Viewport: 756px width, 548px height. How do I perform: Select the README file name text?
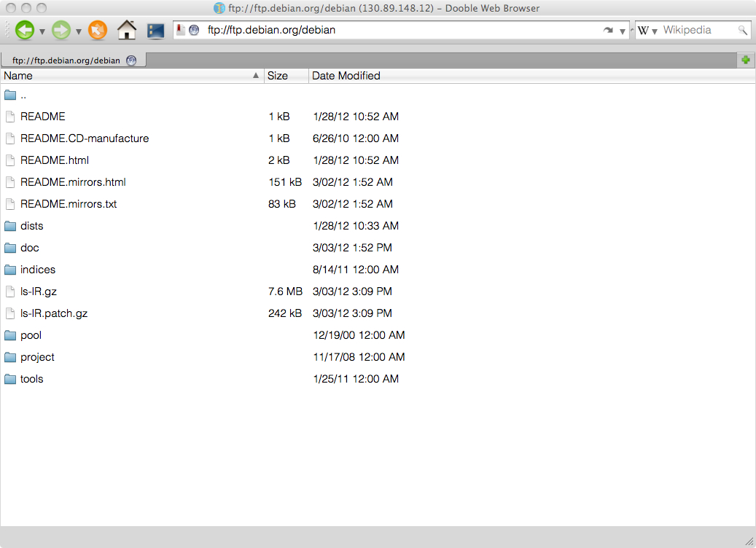click(x=42, y=117)
